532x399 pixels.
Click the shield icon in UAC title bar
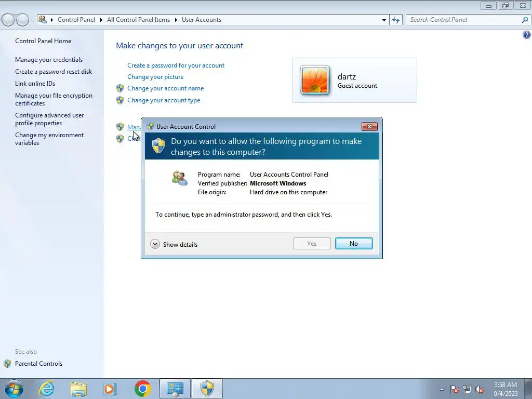pos(150,127)
